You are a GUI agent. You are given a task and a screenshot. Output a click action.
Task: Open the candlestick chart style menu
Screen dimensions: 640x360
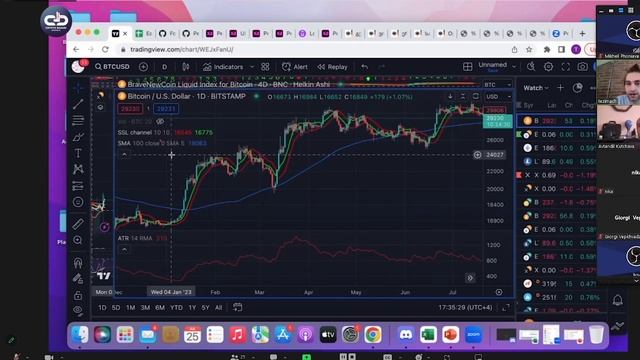coord(186,67)
